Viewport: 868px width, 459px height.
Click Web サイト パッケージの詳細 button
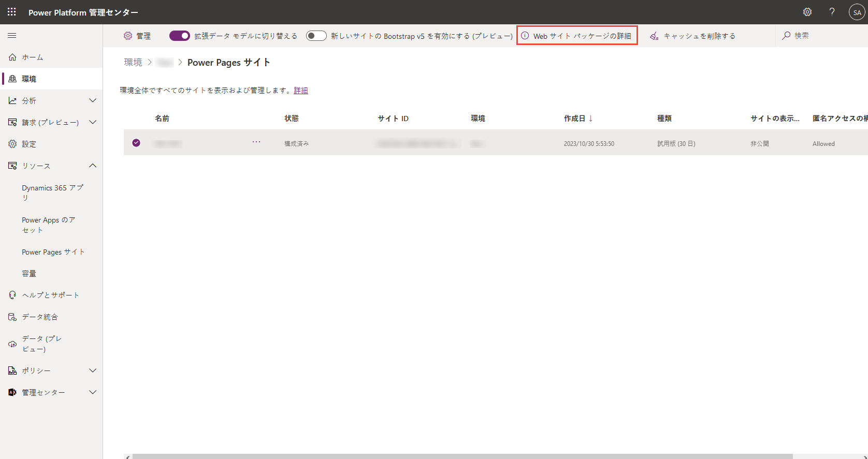(x=577, y=36)
